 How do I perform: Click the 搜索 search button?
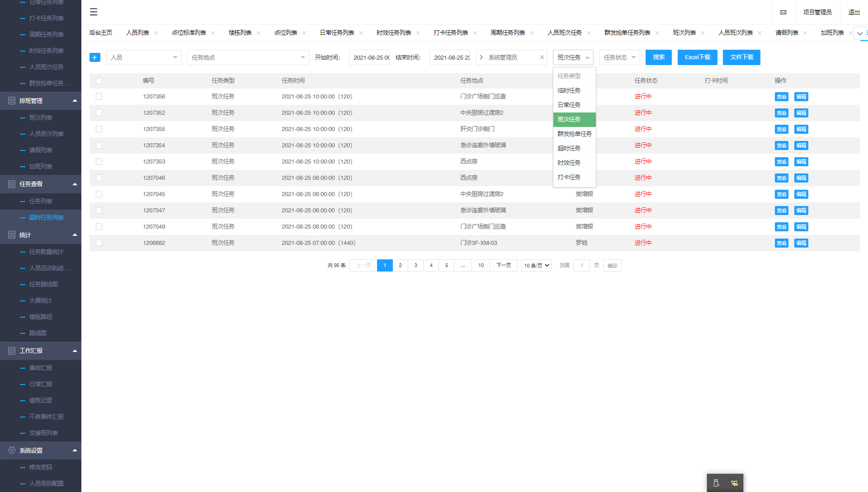pyautogui.click(x=659, y=57)
